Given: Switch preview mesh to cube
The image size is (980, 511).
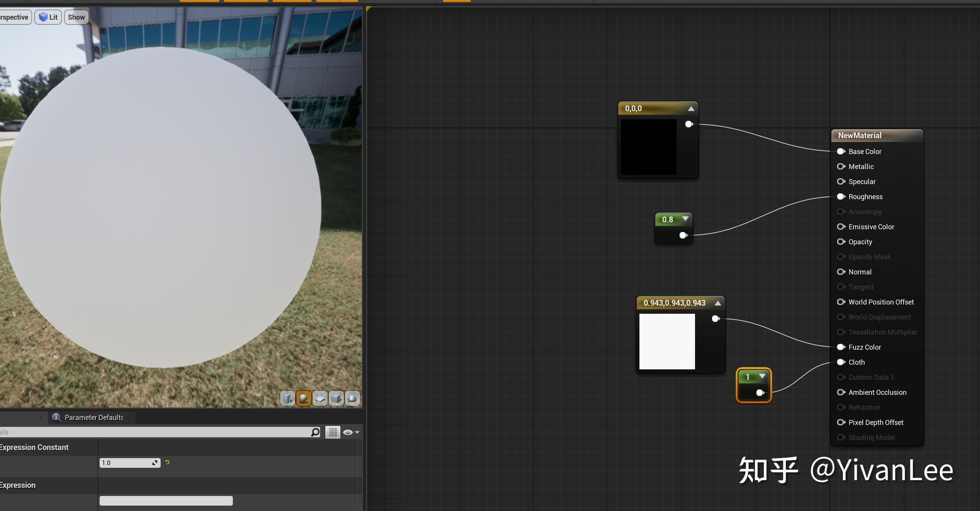Looking at the screenshot, I should click(x=336, y=398).
